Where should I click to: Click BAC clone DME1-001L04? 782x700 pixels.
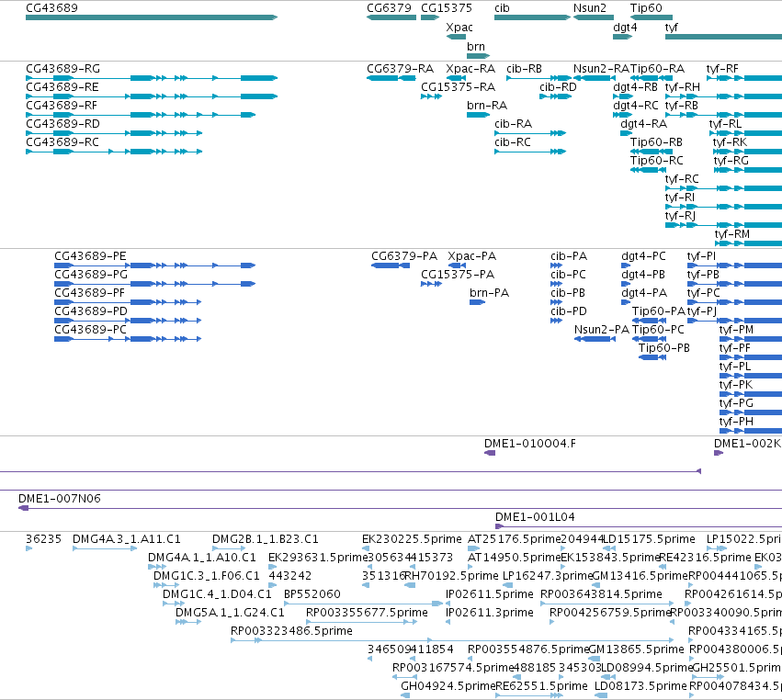click(x=639, y=526)
